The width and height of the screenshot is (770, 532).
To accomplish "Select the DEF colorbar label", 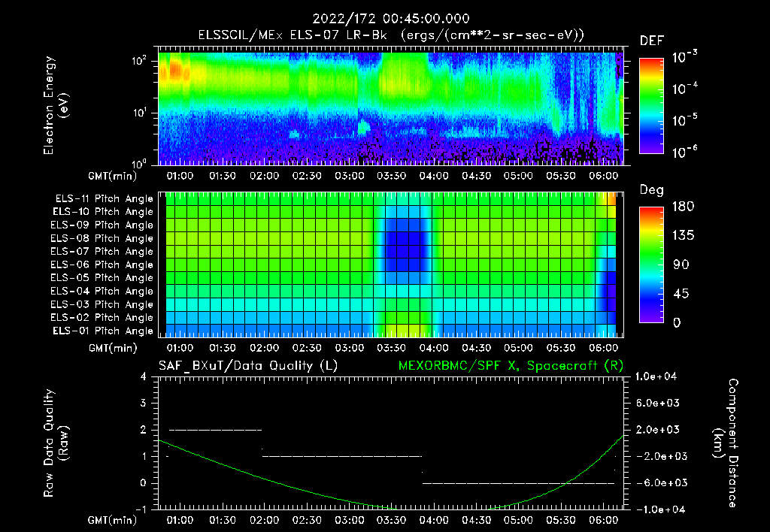I will 652,41.
